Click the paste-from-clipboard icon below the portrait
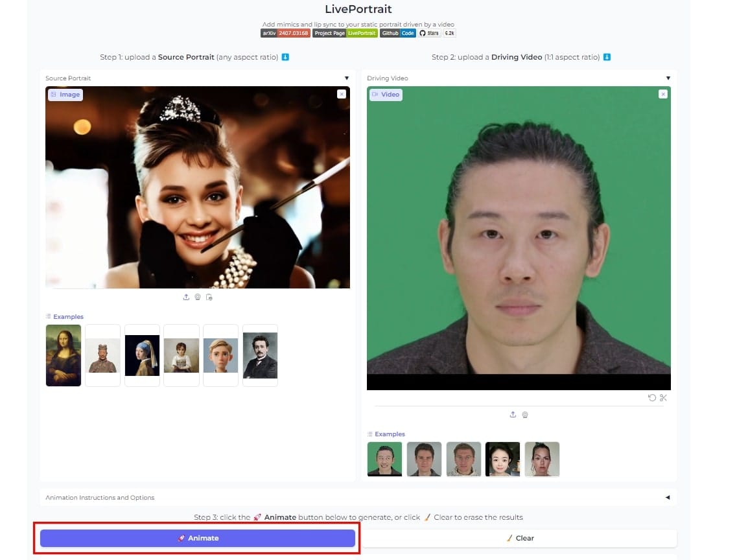737x560 pixels. point(208,297)
